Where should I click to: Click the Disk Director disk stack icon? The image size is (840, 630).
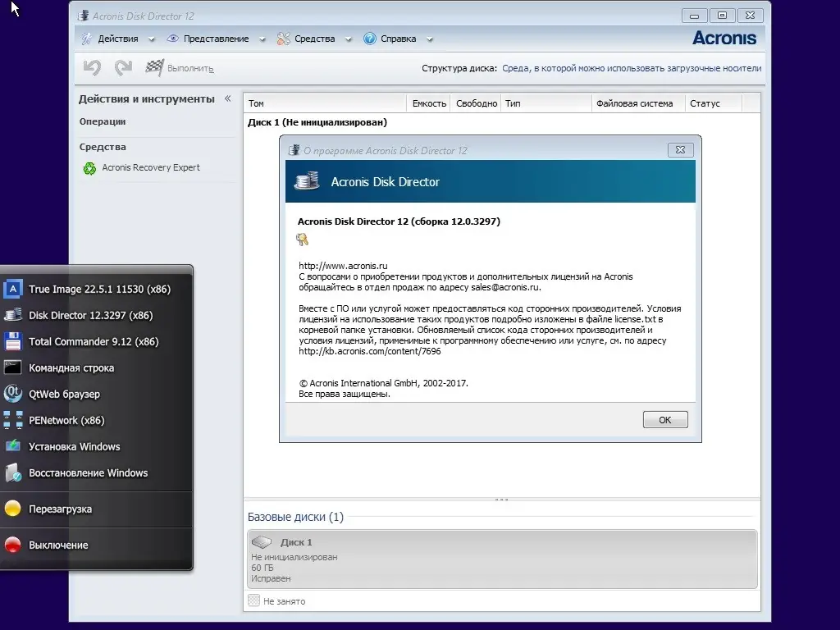(x=13, y=315)
